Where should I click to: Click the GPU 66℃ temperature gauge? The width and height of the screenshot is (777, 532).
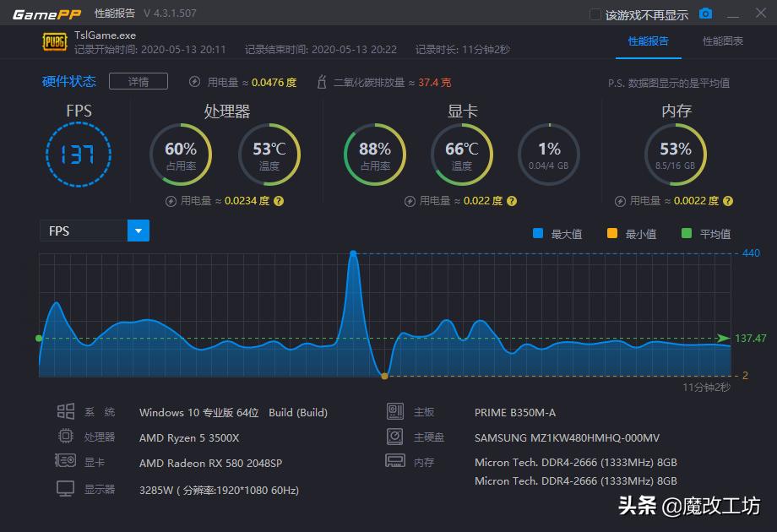tap(462, 155)
